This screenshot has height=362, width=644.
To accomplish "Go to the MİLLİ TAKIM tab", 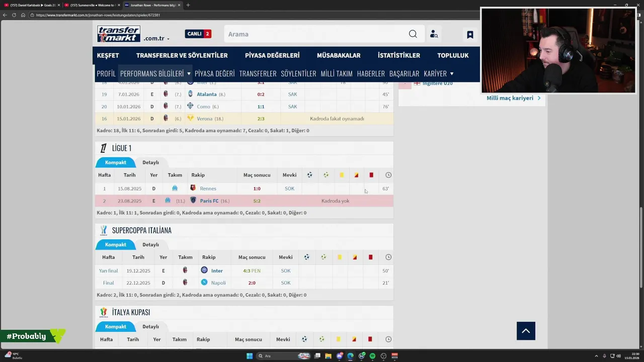I will [337, 73].
